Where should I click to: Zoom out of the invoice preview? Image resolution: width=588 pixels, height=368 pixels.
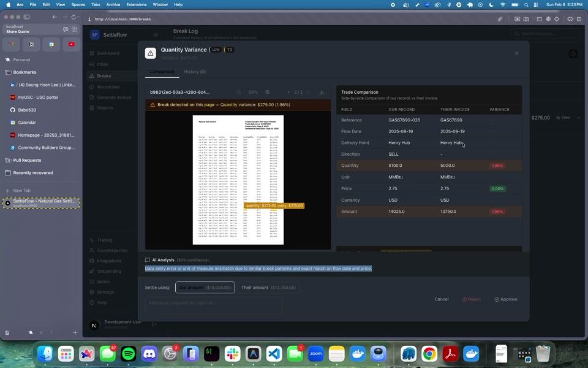pos(239,92)
